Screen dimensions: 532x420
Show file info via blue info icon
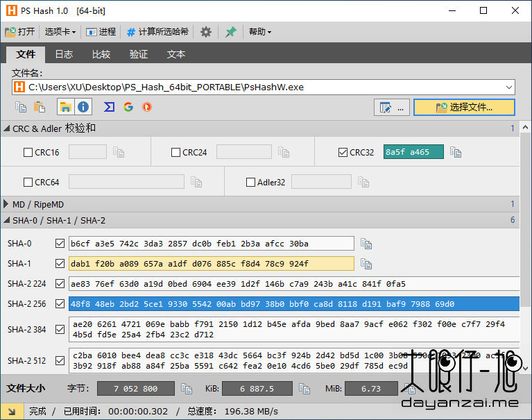pyautogui.click(x=83, y=108)
